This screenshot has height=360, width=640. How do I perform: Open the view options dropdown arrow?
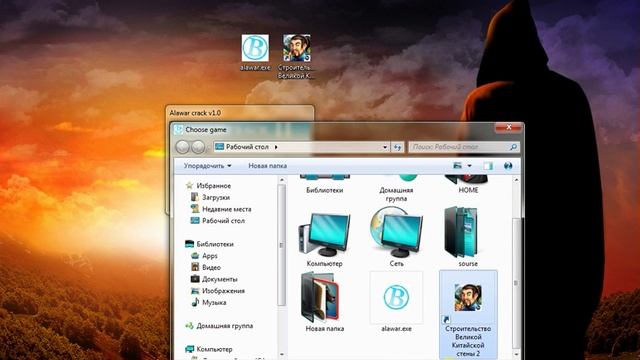point(469,166)
